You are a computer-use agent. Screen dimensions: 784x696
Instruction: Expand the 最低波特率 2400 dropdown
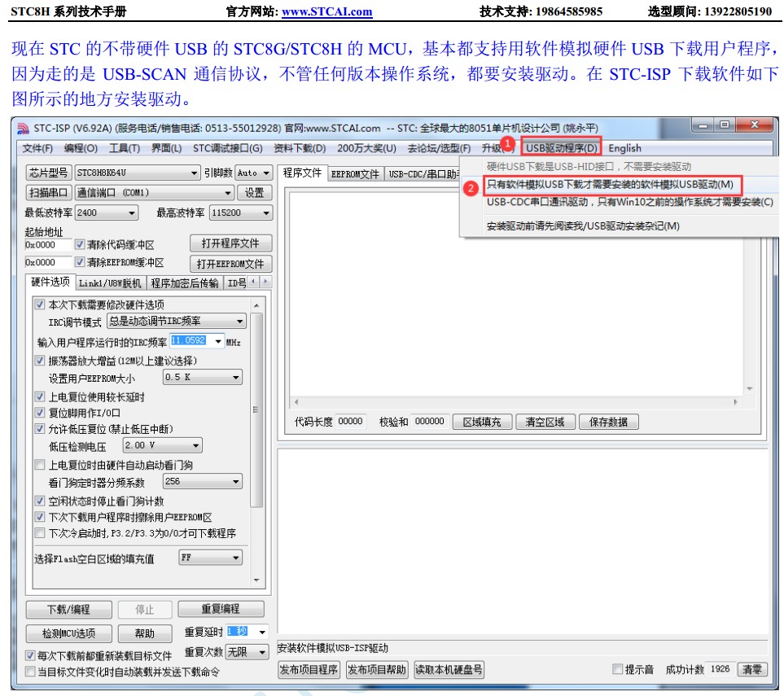(x=132, y=213)
